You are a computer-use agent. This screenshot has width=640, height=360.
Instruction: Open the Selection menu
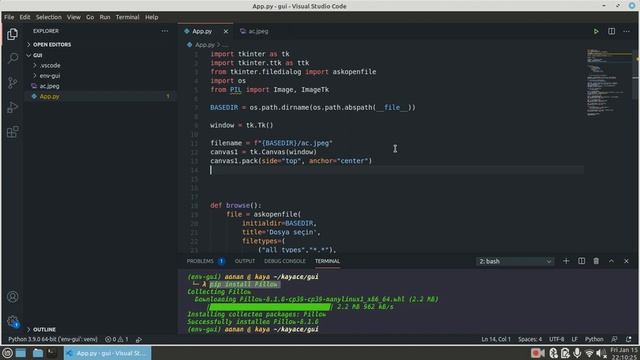pyautogui.click(x=49, y=17)
